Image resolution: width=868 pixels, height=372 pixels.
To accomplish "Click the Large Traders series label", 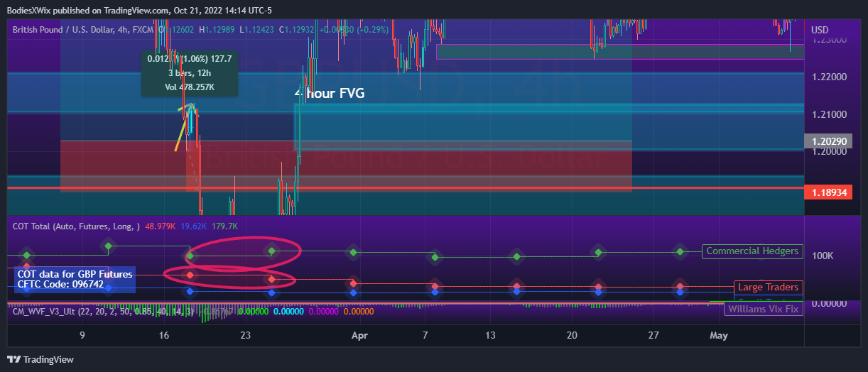I will (768, 288).
